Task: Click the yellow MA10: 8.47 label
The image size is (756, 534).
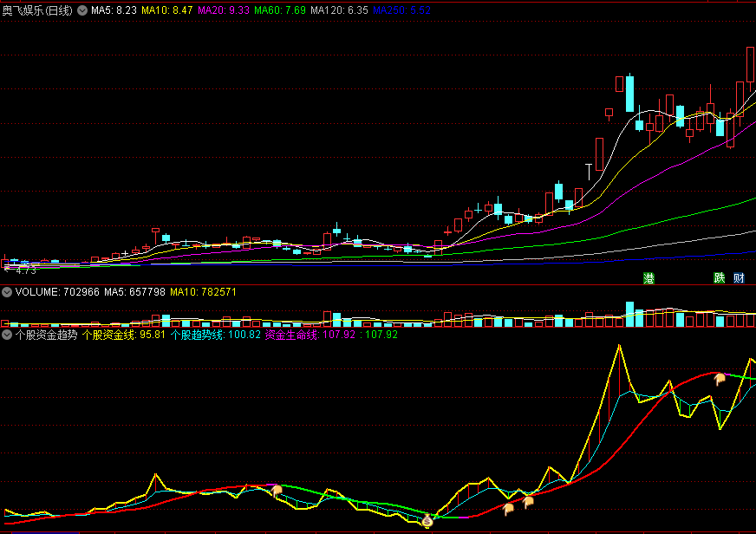Action: 166,10
